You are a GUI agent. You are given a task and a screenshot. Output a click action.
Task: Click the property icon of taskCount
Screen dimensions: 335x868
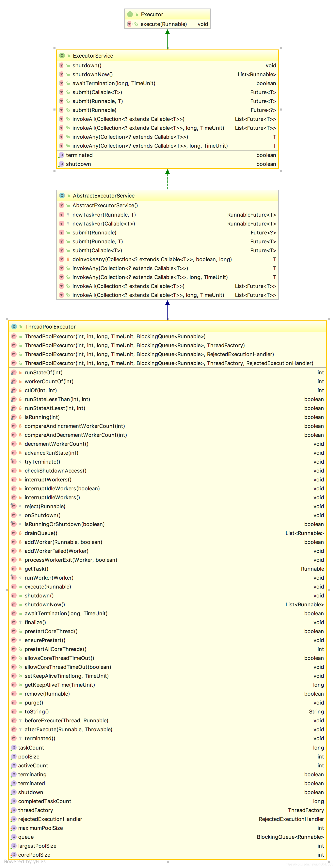pos(13,748)
